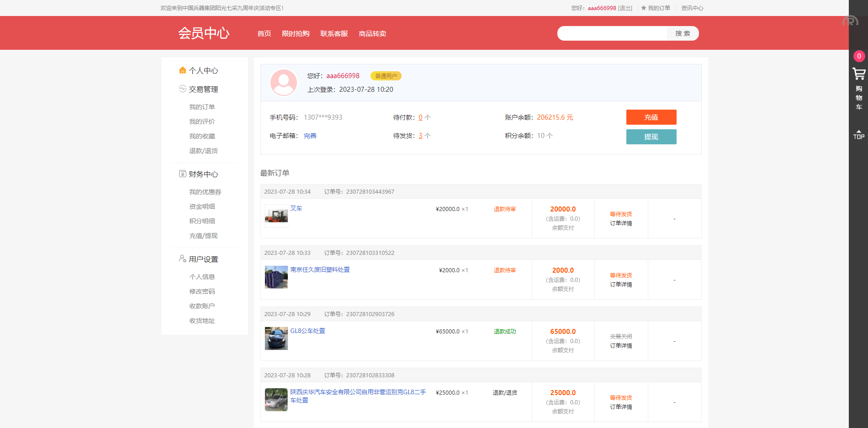Image resolution: width=868 pixels, height=428 pixels.
Task: Open the 商品转卖 menu item
Action: pos(372,33)
